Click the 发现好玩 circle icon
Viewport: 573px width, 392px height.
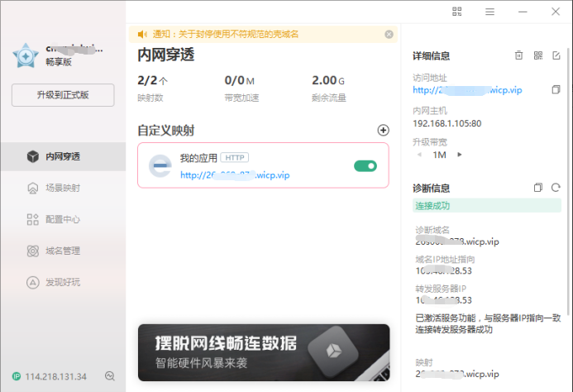[x=33, y=282]
